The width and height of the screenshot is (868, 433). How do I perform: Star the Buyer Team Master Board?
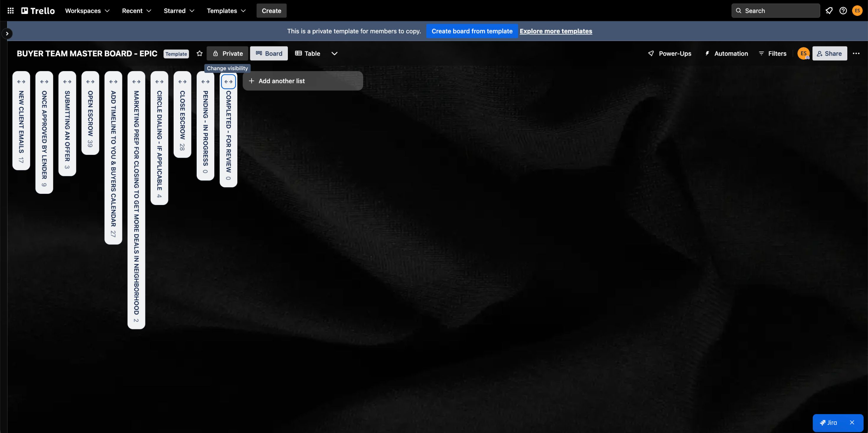tap(199, 54)
